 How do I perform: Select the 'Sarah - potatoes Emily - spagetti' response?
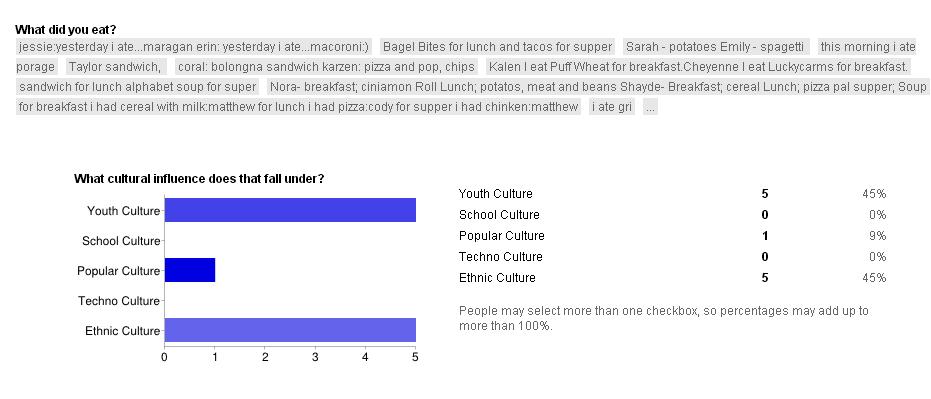715,47
